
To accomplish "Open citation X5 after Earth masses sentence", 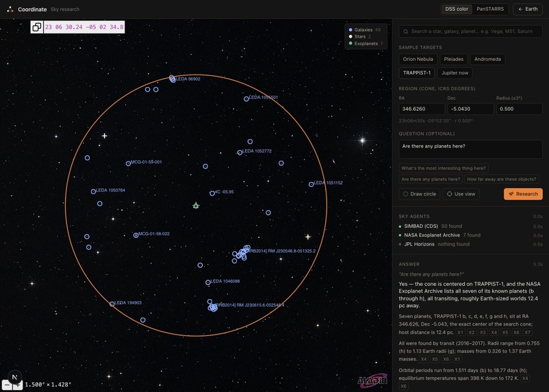I will (435, 359).
